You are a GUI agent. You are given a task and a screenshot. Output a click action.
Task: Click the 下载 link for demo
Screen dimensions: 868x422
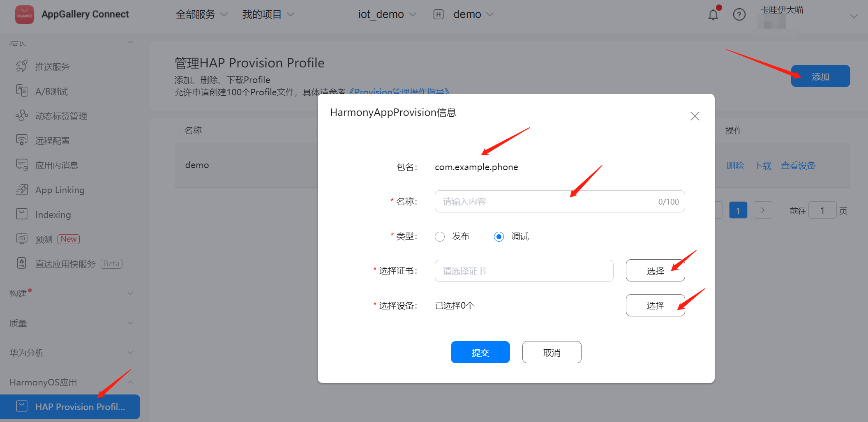pyautogui.click(x=762, y=165)
